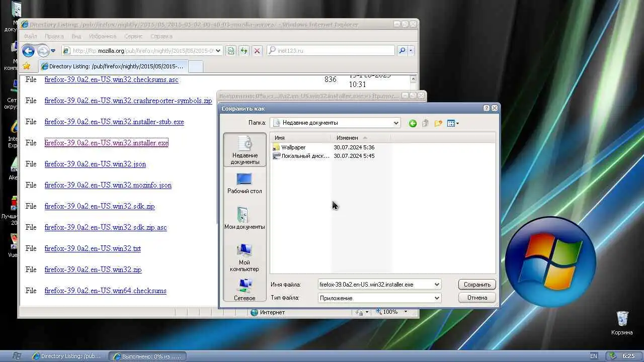Click the IE page scrollbar up arrow
This screenshot has width=644, height=362.
coord(414,79)
